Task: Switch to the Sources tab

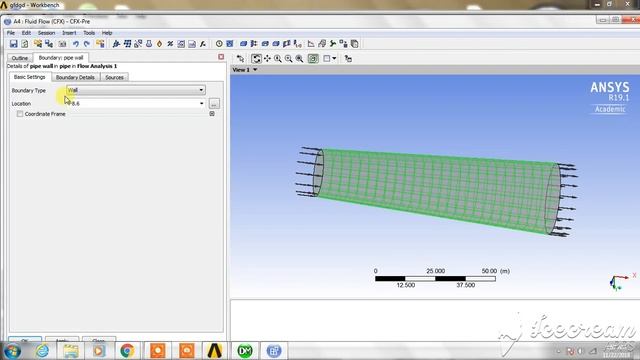Action: (114, 77)
